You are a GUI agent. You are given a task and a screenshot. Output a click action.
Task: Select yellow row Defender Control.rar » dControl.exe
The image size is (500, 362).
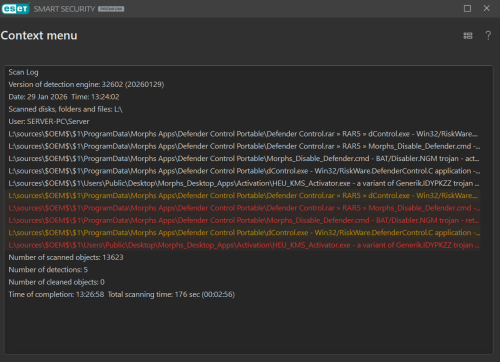pyautogui.click(x=244, y=196)
